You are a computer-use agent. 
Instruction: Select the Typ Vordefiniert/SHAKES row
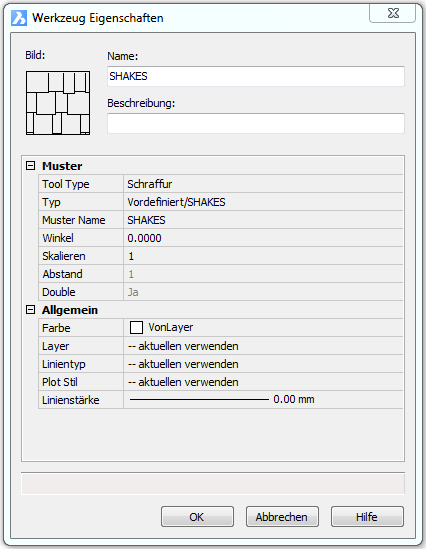click(221, 202)
